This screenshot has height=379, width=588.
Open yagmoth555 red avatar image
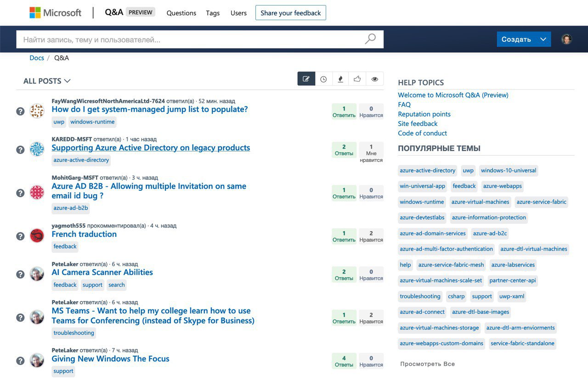click(x=37, y=236)
